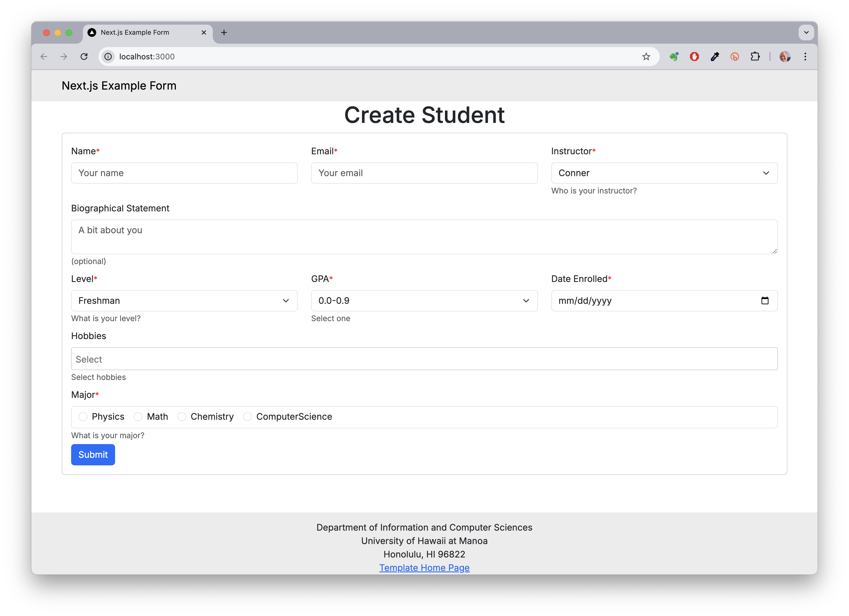
Task: Open a new browser tab
Action: click(224, 32)
